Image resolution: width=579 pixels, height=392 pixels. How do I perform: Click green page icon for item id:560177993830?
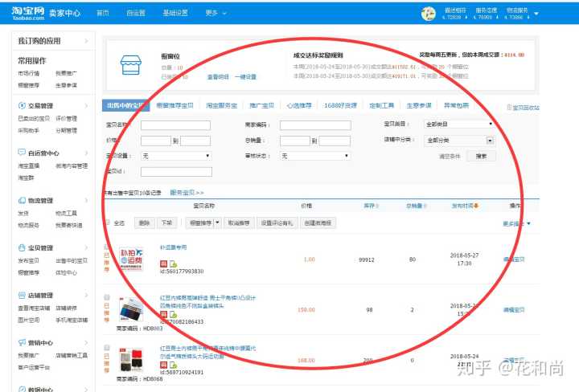[x=173, y=263]
